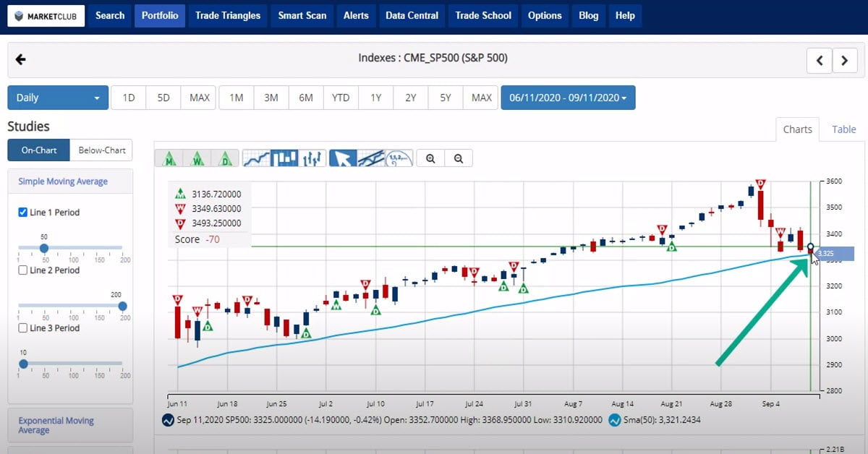Click the zoom in magnifier icon
The height and width of the screenshot is (454, 868).
tap(430, 158)
